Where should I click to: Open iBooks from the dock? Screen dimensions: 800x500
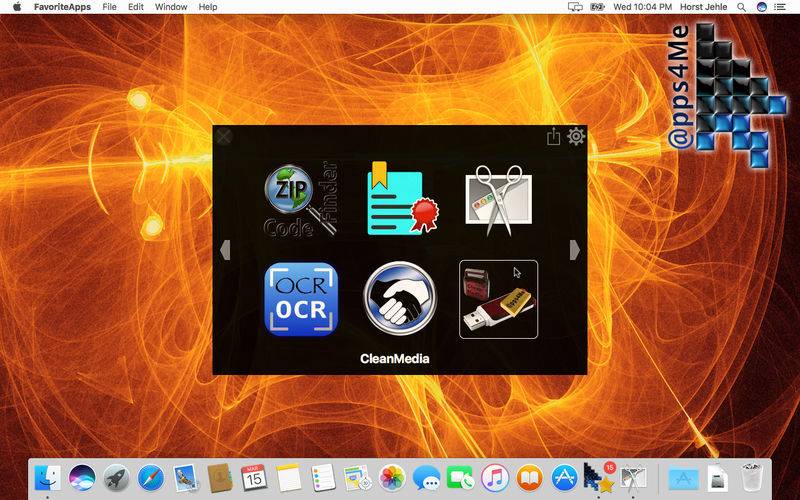pos(530,478)
